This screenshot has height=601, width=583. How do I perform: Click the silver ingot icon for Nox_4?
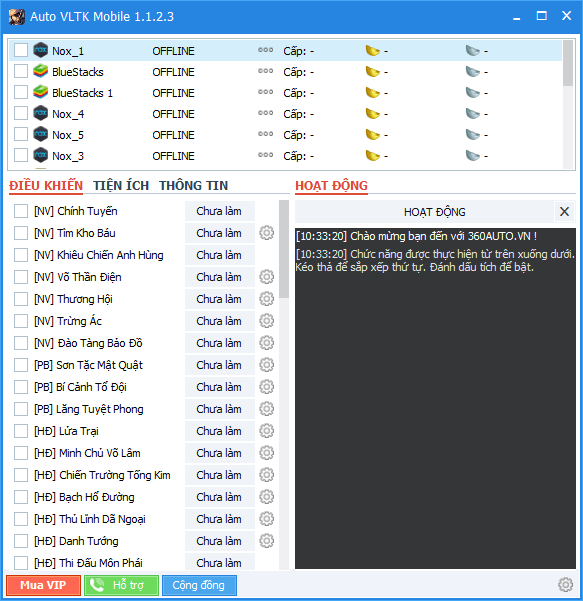coord(473,114)
